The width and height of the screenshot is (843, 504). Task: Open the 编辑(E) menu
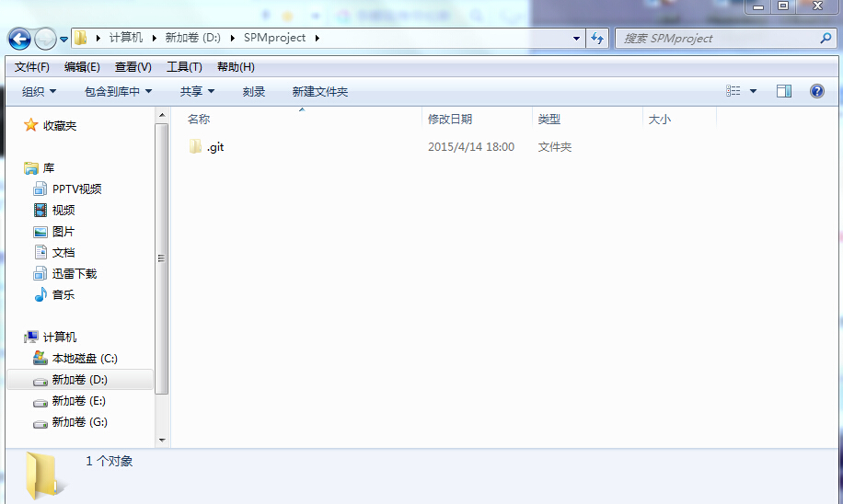82,67
